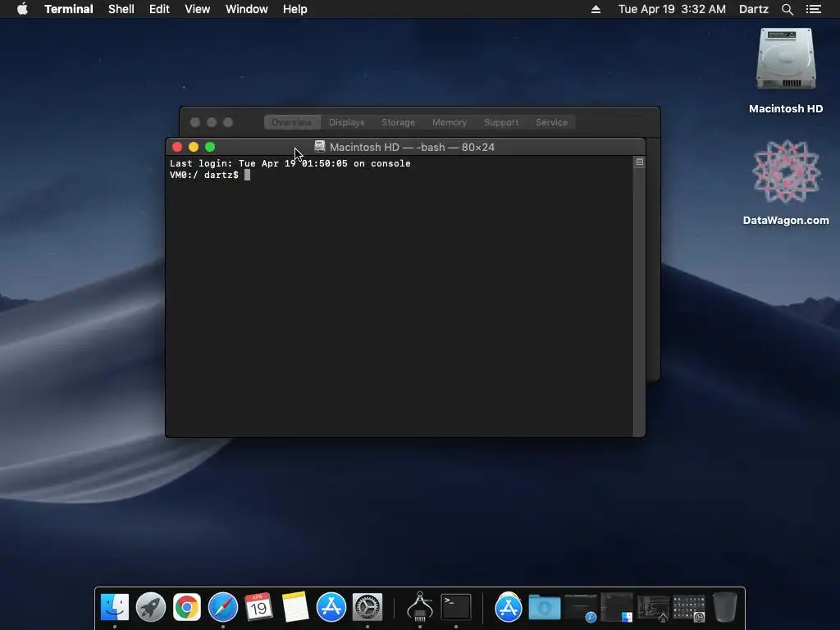Click the Dartz user name in menu bar
Image resolution: width=840 pixels, height=630 pixels.
pyautogui.click(x=753, y=9)
